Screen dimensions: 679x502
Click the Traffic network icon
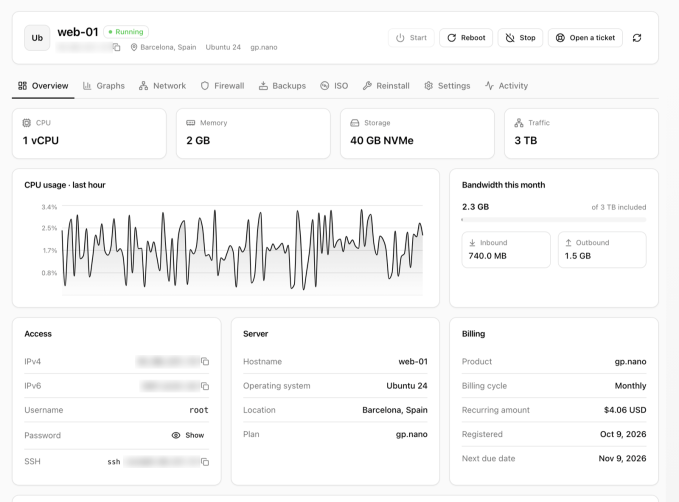click(x=519, y=123)
